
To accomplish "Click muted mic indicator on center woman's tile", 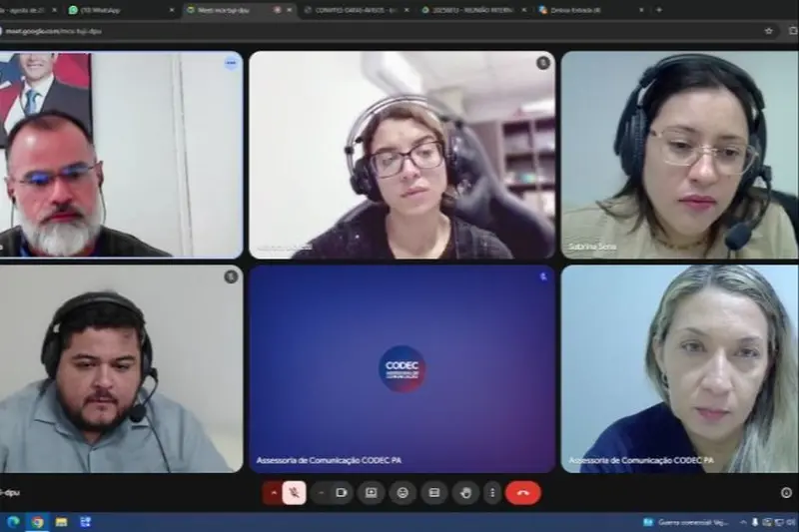I will pyautogui.click(x=542, y=63).
